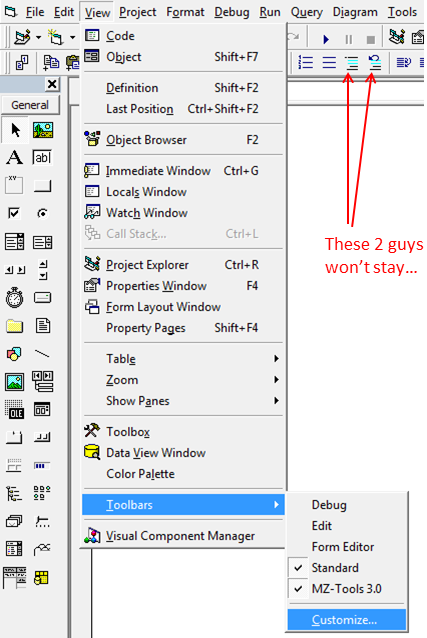Open Immediate Window from View menu

(183, 170)
